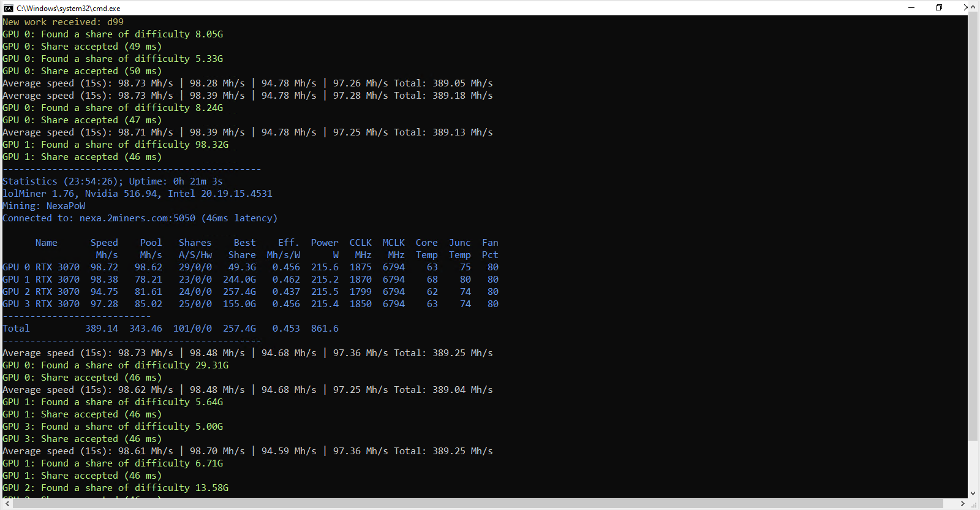Click the nexa.2miners.com:5050 connection line
This screenshot has height=510, width=980.
click(x=140, y=218)
